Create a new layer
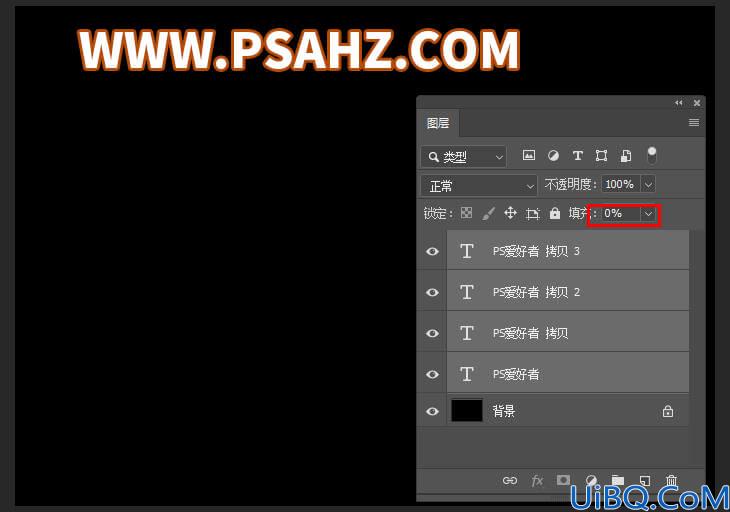 tap(645, 480)
